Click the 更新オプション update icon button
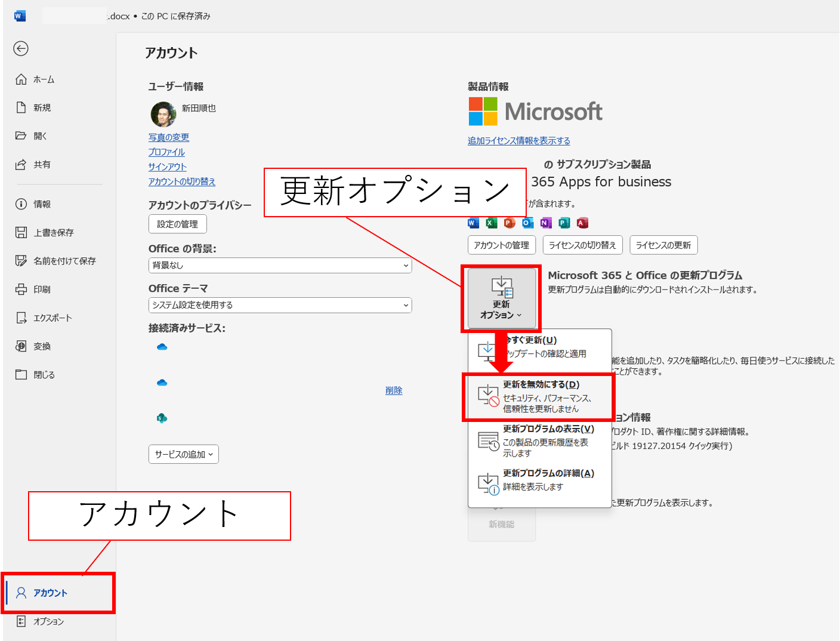 point(502,298)
